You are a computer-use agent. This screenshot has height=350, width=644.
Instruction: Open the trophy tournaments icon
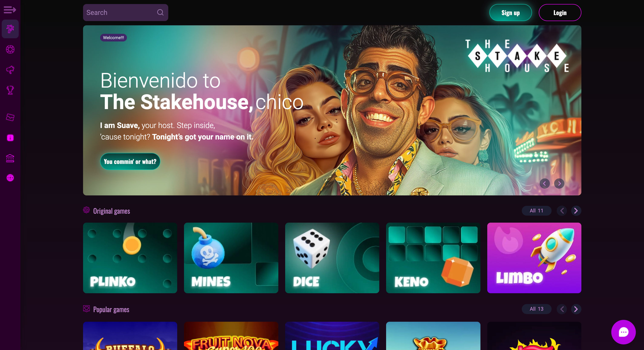tap(10, 90)
